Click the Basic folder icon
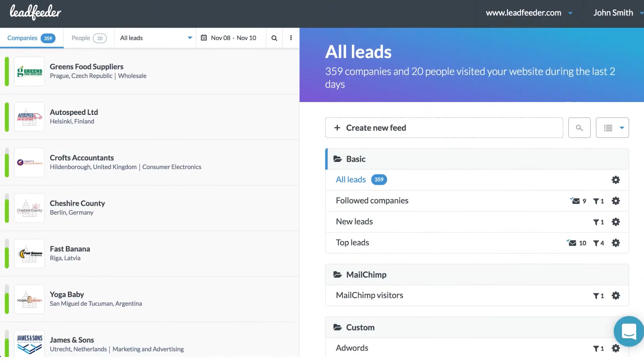 coord(337,159)
